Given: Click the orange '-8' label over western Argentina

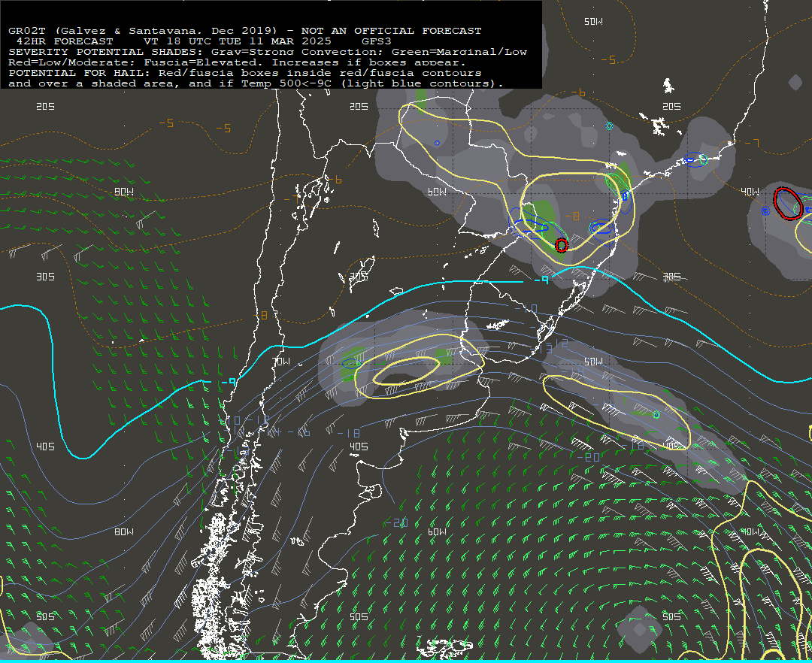Looking at the screenshot, I should click(260, 315).
